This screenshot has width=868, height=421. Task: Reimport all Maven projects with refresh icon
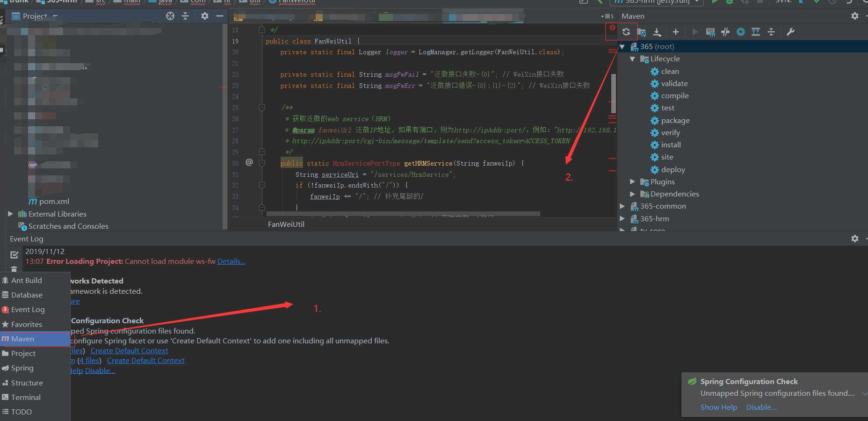pyautogui.click(x=626, y=32)
